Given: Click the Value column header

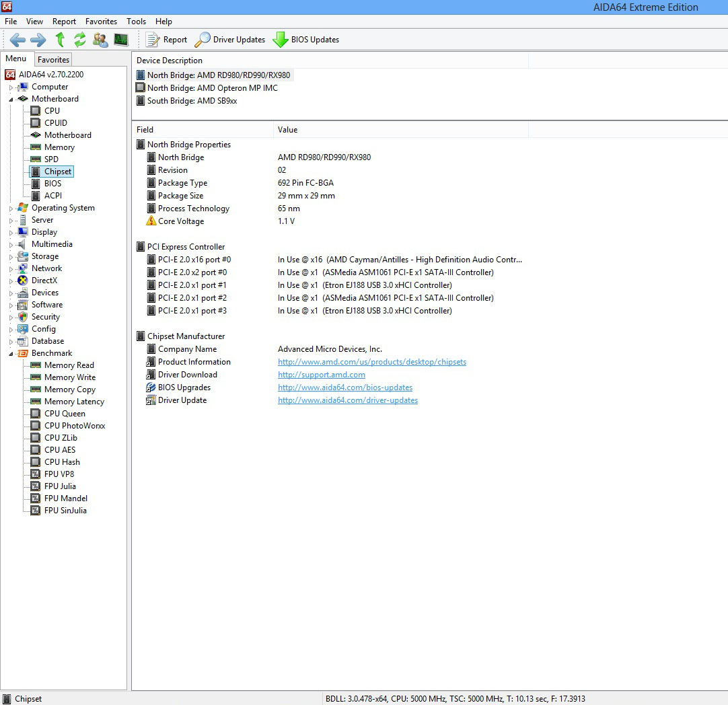Looking at the screenshot, I should coord(401,130).
